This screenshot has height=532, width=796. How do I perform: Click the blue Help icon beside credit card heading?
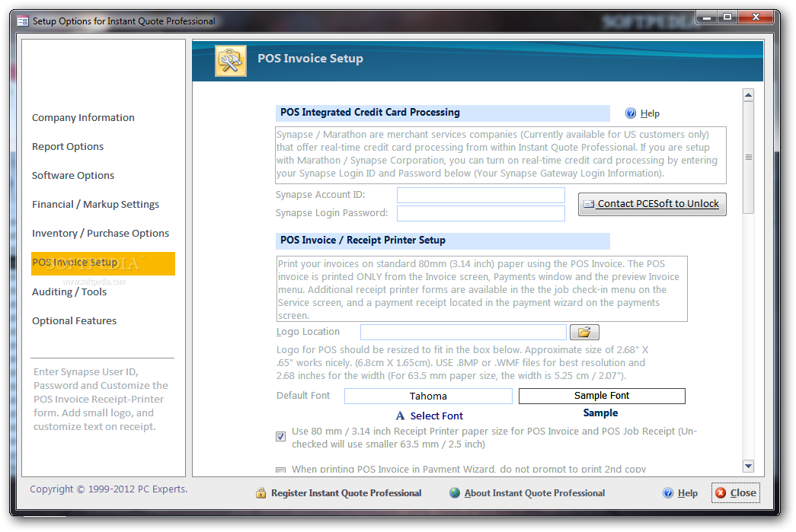click(631, 113)
